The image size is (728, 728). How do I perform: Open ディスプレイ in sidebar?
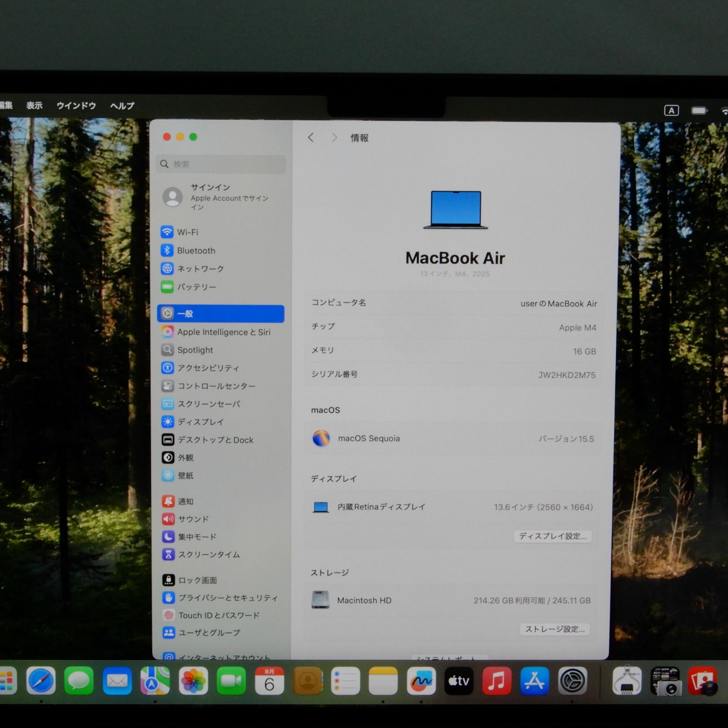pyautogui.click(x=221, y=421)
